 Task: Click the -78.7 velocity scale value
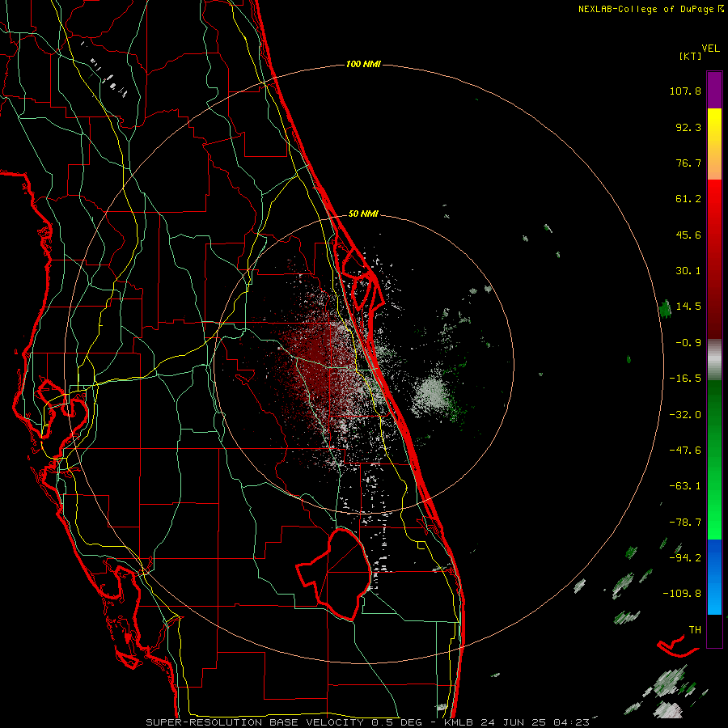[x=685, y=523]
